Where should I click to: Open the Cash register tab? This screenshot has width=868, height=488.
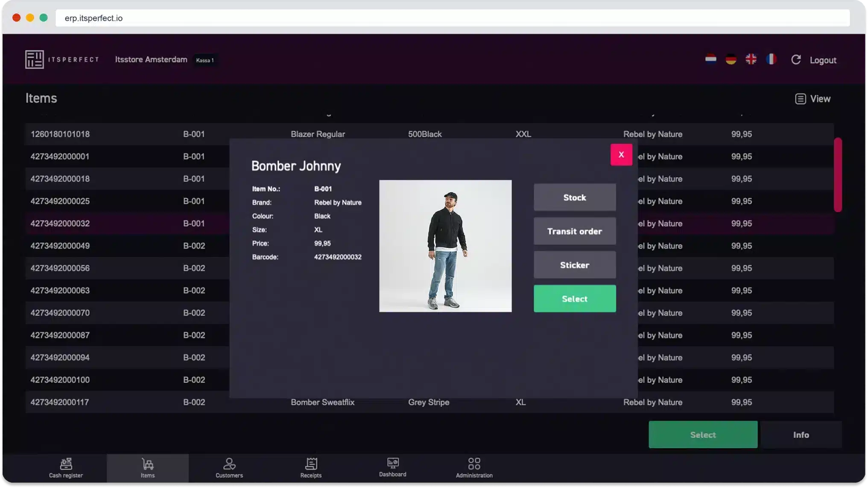pos(66,468)
